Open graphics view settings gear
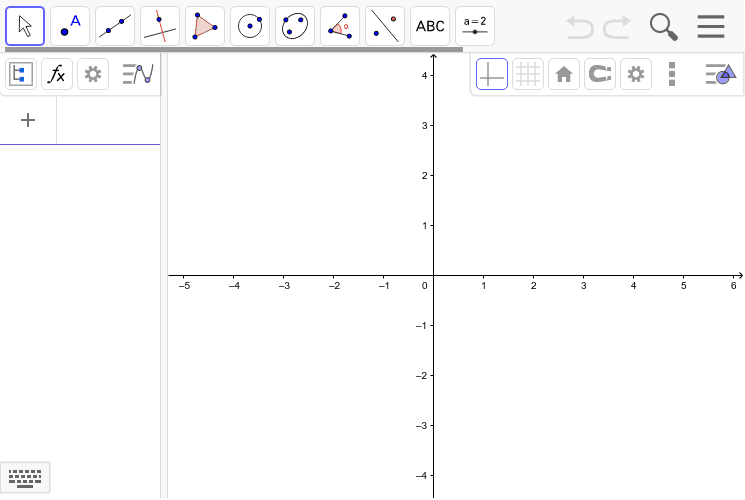 [x=636, y=74]
